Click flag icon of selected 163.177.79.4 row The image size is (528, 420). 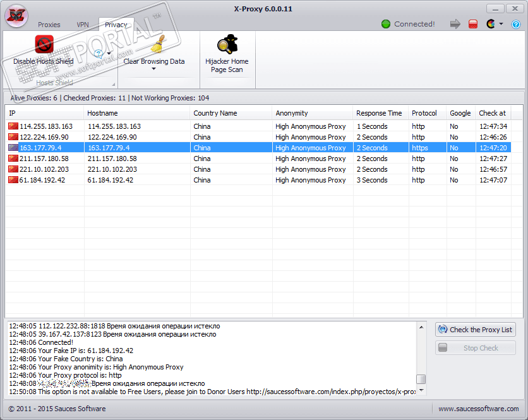coord(13,148)
